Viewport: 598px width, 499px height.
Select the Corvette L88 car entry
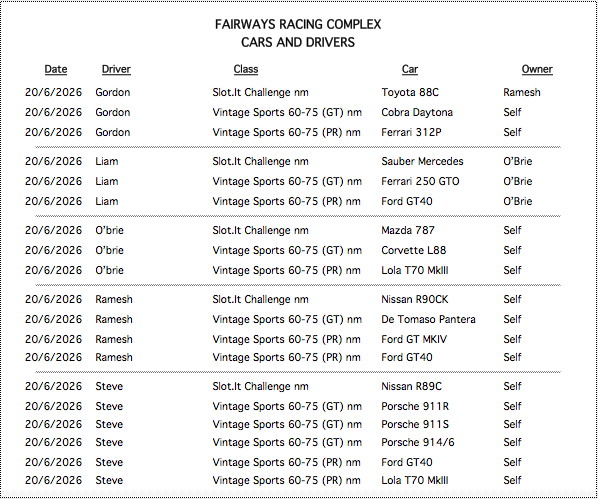click(413, 250)
